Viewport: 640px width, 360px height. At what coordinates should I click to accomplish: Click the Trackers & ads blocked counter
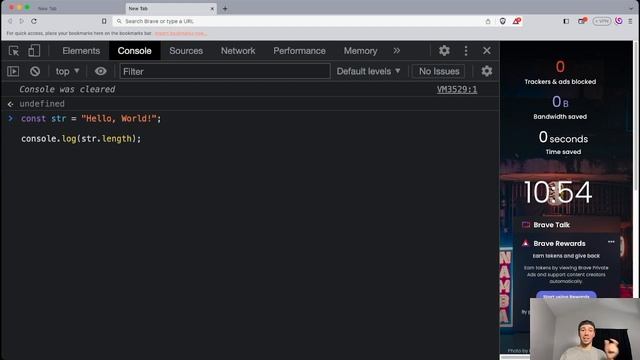tap(560, 73)
